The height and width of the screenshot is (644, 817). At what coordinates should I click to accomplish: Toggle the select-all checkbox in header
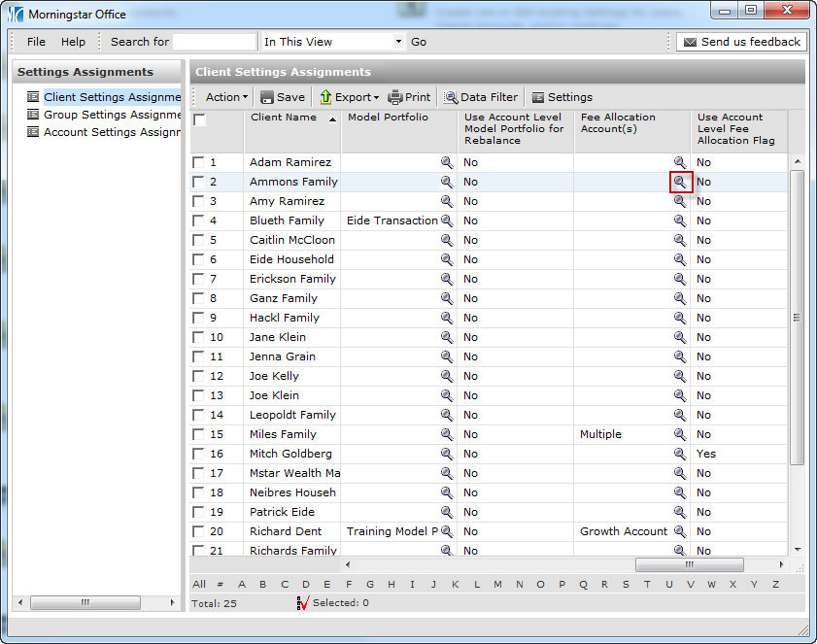pos(199,120)
